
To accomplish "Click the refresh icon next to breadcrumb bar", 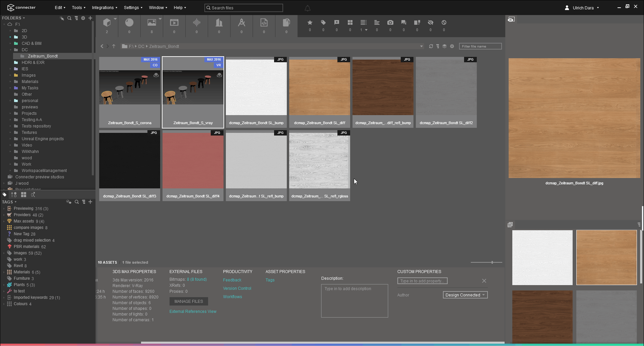I will (431, 46).
